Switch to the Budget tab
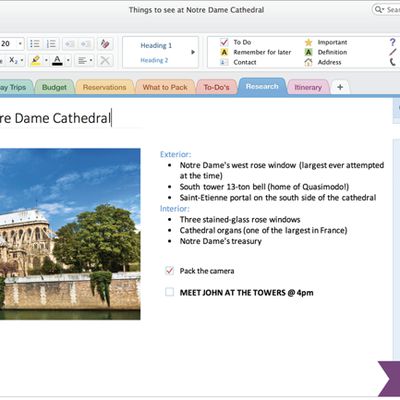 (x=54, y=87)
